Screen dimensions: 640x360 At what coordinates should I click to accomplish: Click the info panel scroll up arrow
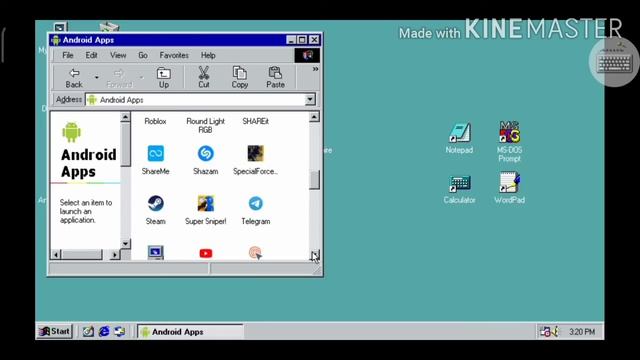tap(125, 117)
